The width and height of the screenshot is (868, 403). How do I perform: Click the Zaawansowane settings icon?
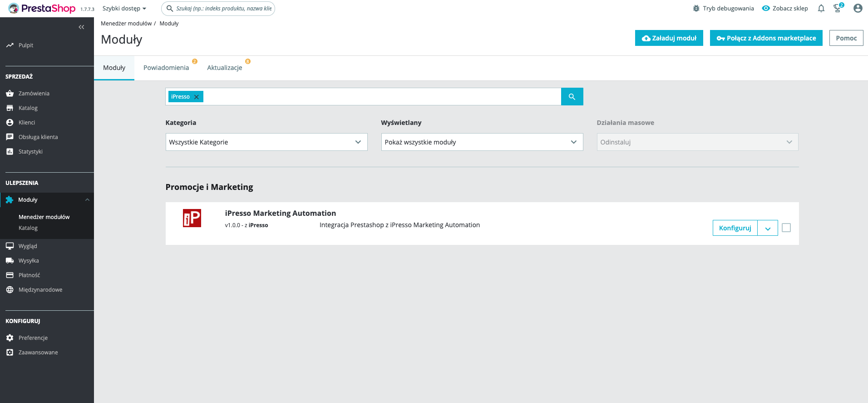click(x=10, y=353)
